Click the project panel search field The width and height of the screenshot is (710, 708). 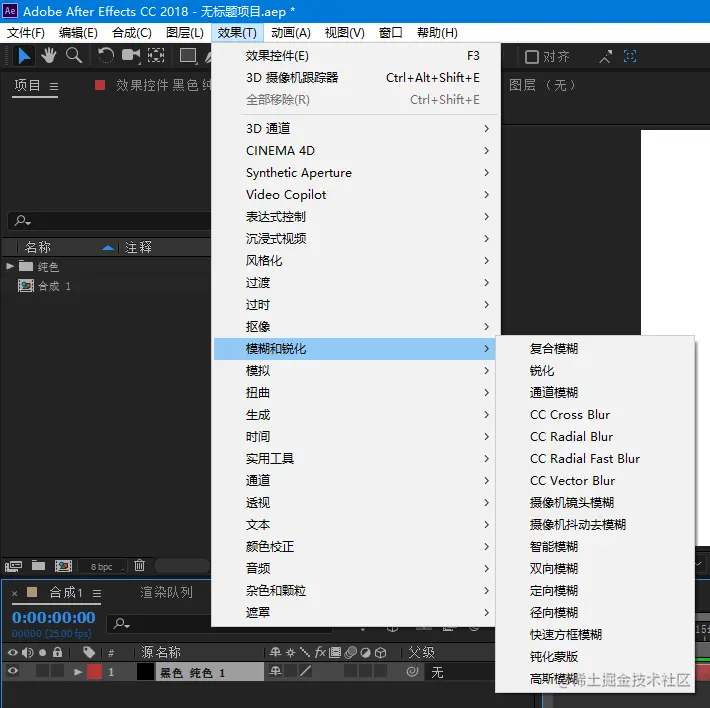click(109, 221)
